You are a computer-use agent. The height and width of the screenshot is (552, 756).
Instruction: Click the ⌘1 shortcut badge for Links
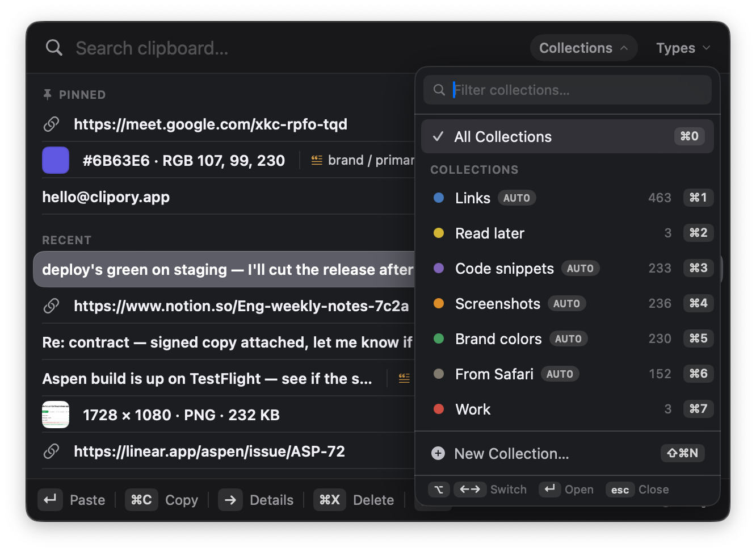click(x=698, y=198)
